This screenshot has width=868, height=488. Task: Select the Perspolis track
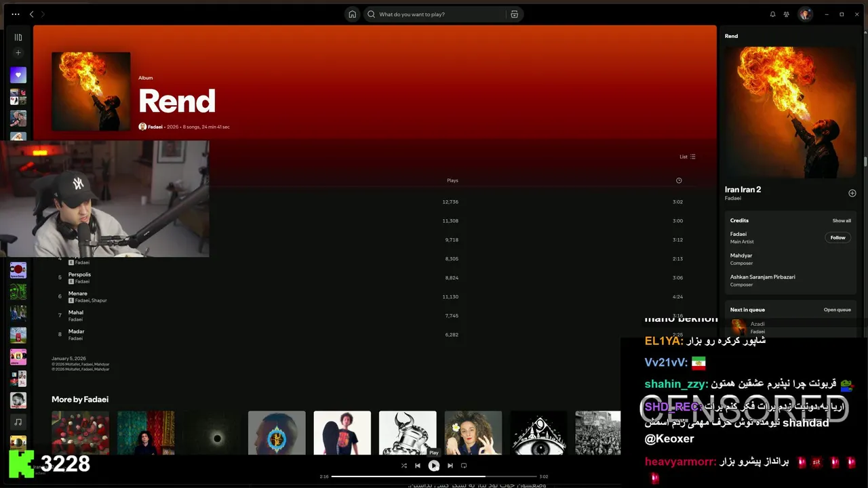(x=79, y=274)
